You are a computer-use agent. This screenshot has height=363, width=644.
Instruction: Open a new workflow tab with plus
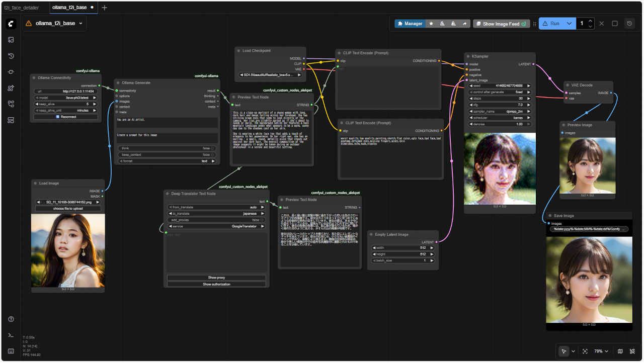coord(104,8)
